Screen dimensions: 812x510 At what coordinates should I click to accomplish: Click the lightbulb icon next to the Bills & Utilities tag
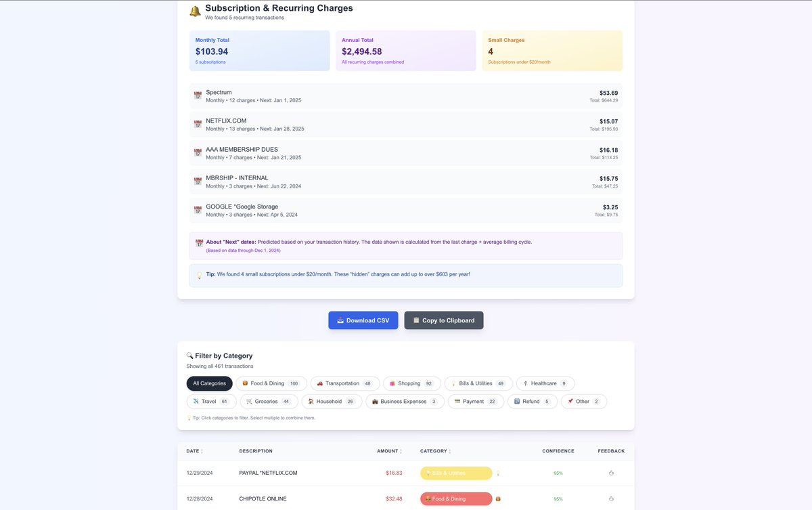click(x=498, y=473)
